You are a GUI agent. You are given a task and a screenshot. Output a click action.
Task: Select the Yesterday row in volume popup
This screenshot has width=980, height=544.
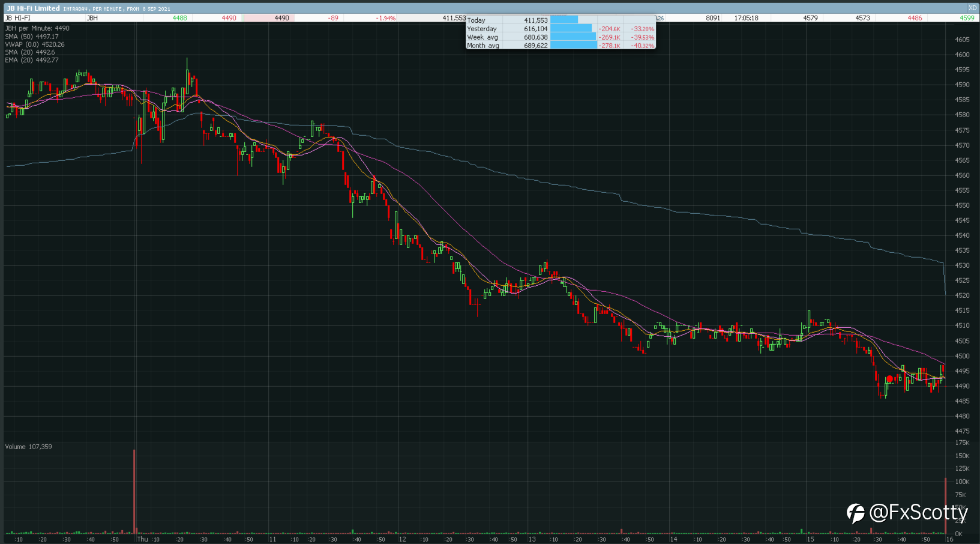click(x=561, y=29)
